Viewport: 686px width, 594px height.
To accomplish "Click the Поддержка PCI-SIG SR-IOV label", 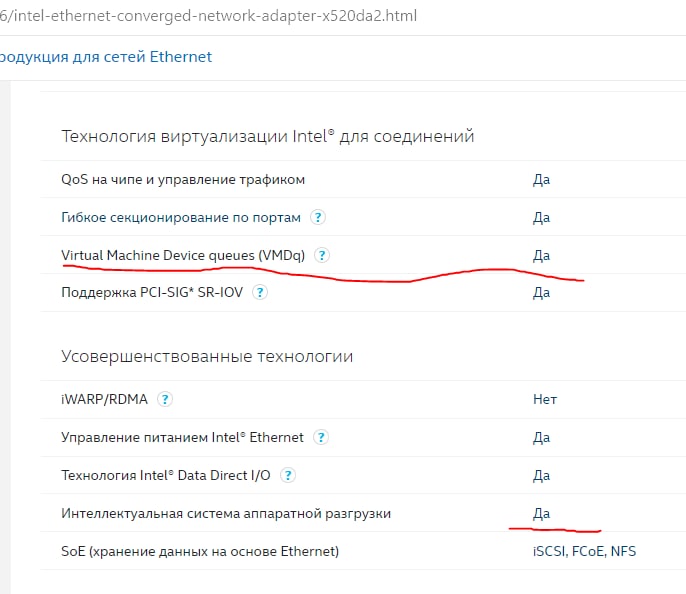I will (x=152, y=292).
